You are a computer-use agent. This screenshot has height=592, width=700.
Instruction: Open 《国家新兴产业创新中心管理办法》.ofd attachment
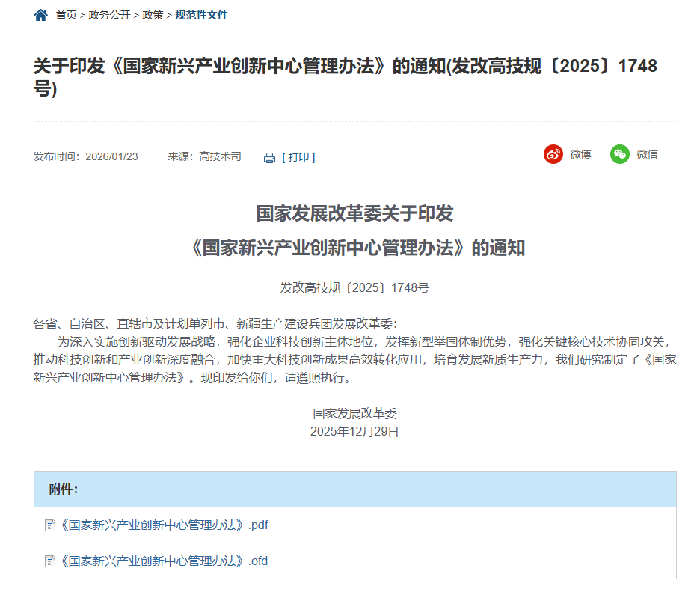pyautogui.click(x=163, y=561)
